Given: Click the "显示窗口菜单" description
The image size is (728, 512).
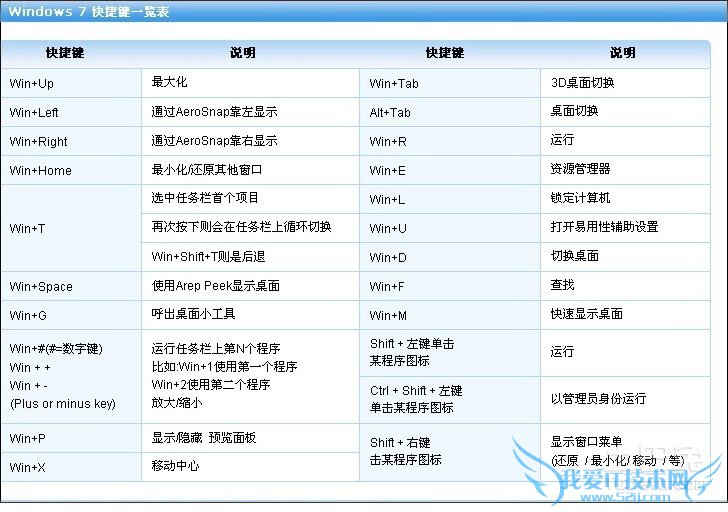Looking at the screenshot, I should [586, 441].
